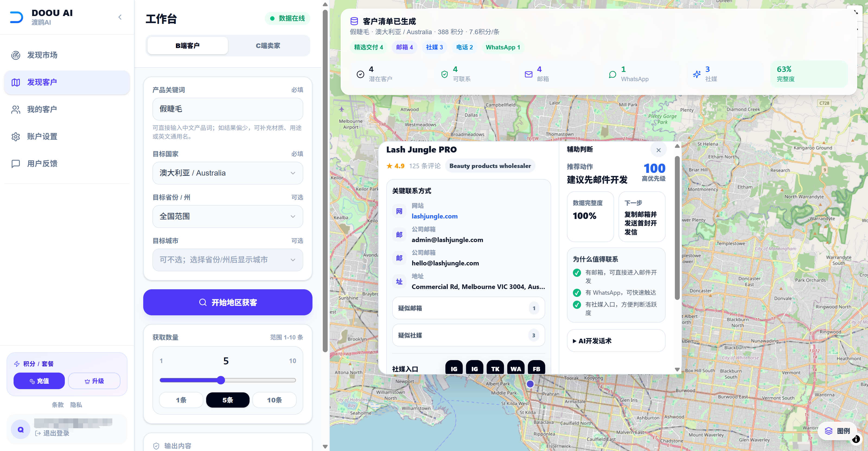Click the shield icon beside 输出内容

click(156, 446)
